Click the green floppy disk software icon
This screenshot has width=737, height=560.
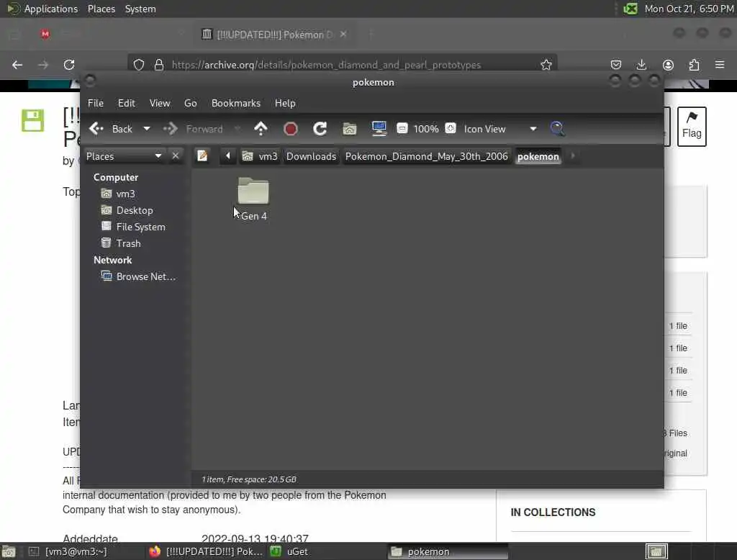coord(32,120)
